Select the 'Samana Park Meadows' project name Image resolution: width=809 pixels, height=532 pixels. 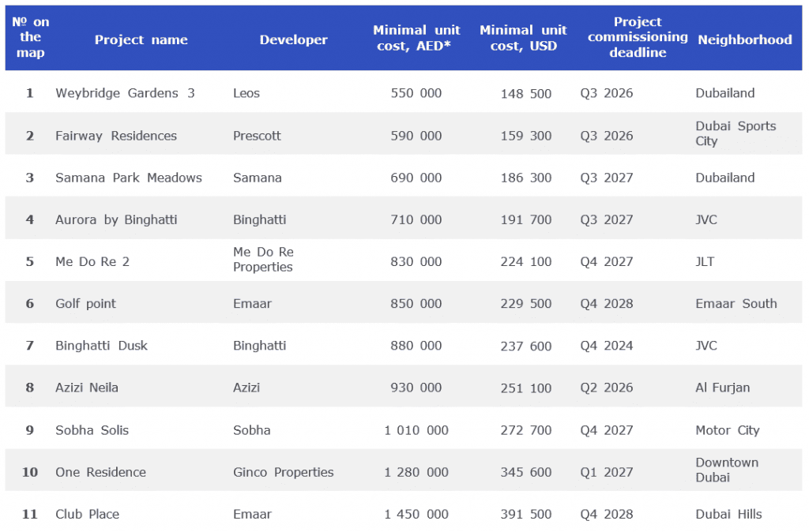[x=129, y=178]
